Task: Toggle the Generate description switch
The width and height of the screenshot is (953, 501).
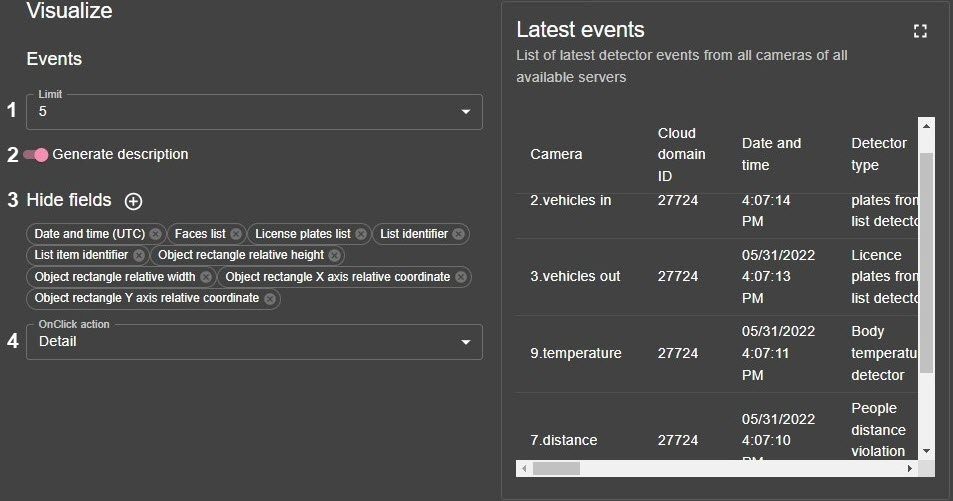Action: coord(36,155)
